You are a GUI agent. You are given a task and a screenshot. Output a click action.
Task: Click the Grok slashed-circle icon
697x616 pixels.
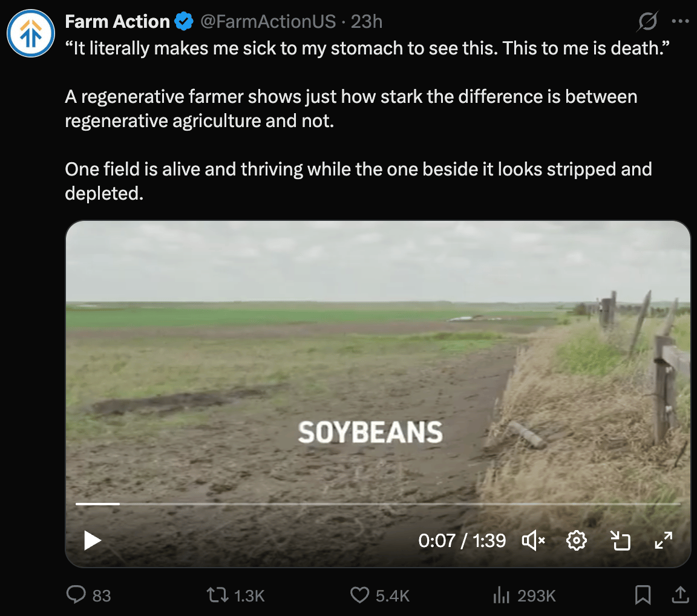(x=647, y=21)
